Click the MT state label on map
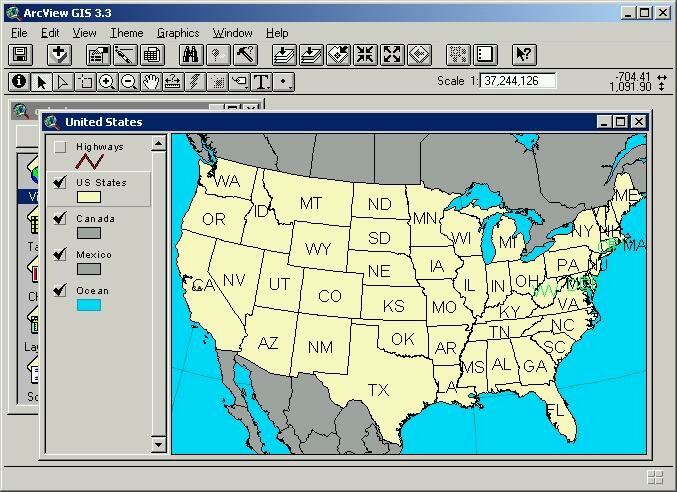The image size is (677, 492). [311, 203]
